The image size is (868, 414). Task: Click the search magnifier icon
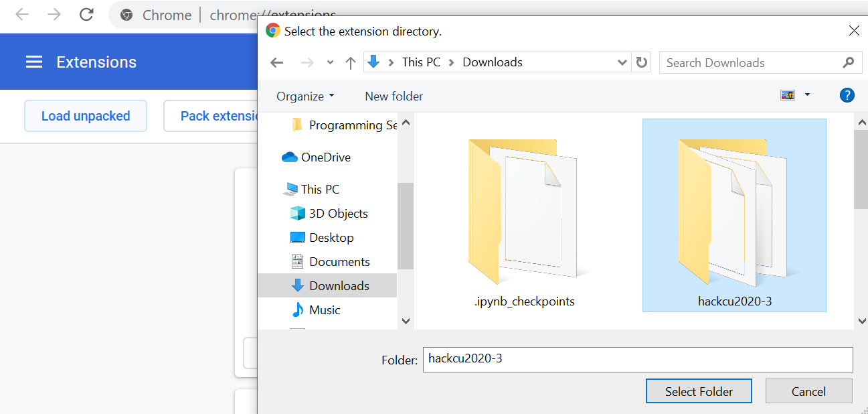point(848,62)
